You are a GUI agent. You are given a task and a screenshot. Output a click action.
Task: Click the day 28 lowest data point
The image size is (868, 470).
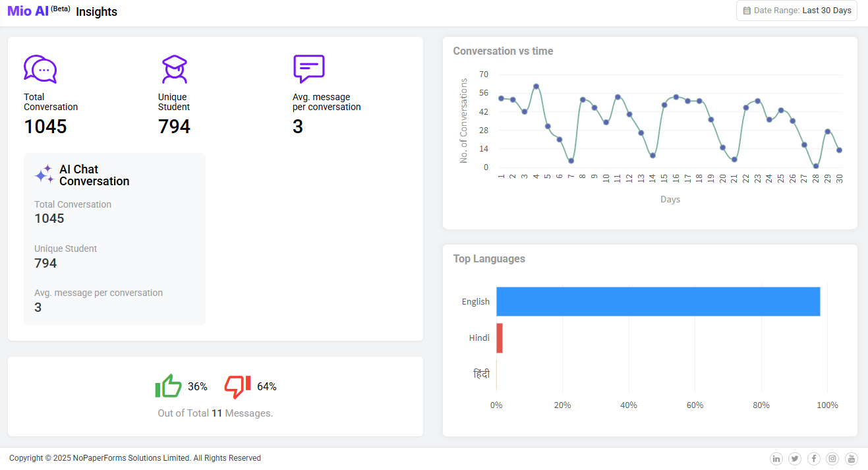(x=816, y=166)
